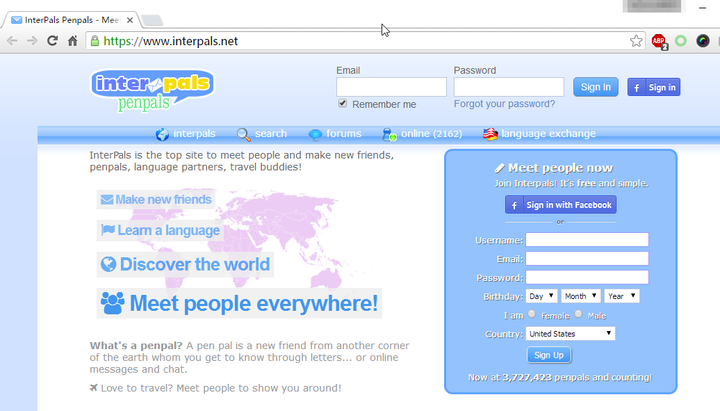Minimize the browser window
This screenshot has height=411, width=720.
[703, 8]
